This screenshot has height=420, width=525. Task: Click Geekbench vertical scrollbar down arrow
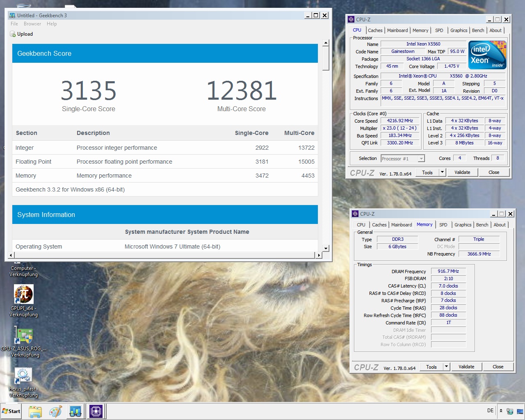(x=326, y=248)
